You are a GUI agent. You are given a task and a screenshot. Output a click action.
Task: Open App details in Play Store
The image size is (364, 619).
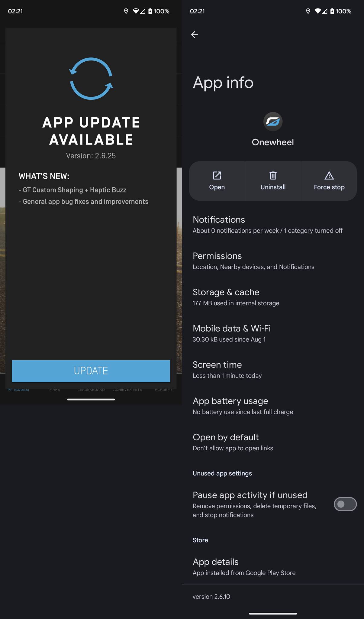click(273, 567)
